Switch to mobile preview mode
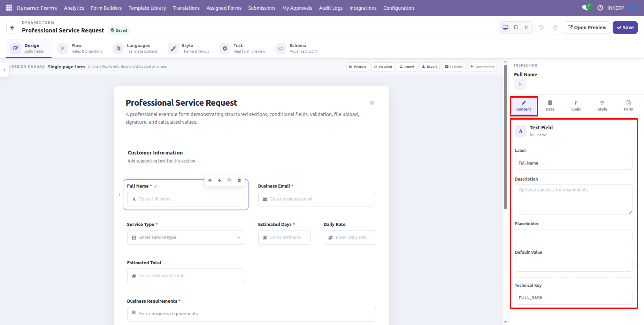The width and height of the screenshot is (644, 325). [526, 28]
